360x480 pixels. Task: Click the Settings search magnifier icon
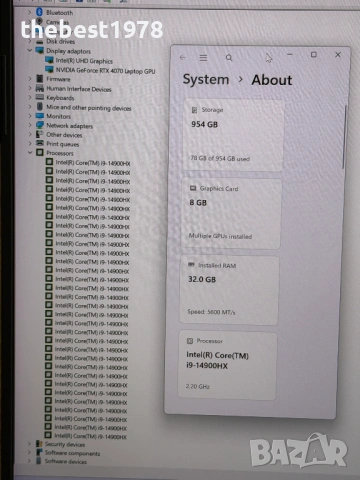pyautogui.click(x=229, y=58)
